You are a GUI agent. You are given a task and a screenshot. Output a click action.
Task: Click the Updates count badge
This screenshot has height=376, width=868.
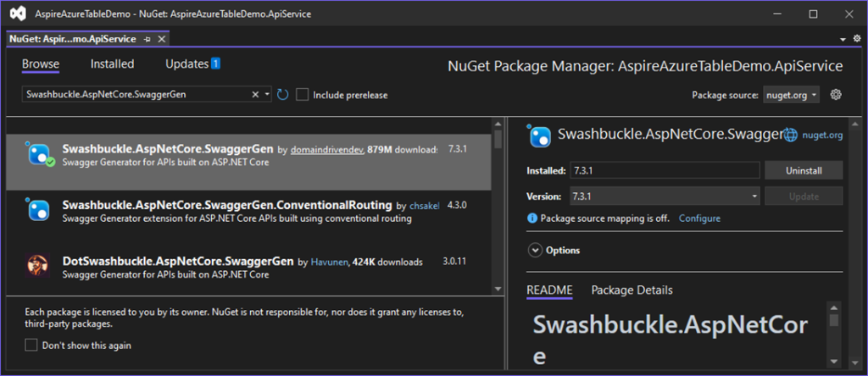tap(215, 64)
